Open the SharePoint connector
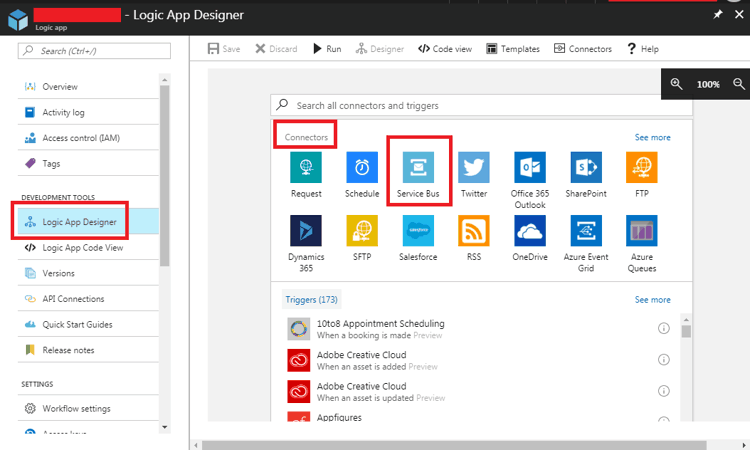750x450 pixels. click(585, 167)
